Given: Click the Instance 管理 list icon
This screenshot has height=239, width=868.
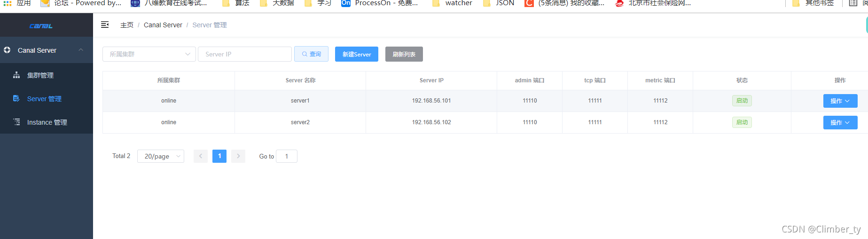Looking at the screenshot, I should click(x=16, y=122).
